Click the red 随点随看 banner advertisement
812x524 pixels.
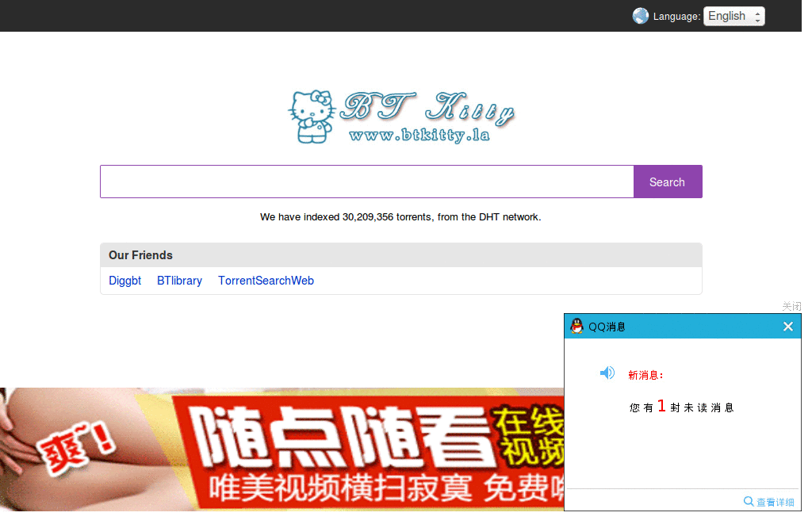pyautogui.click(x=282, y=449)
